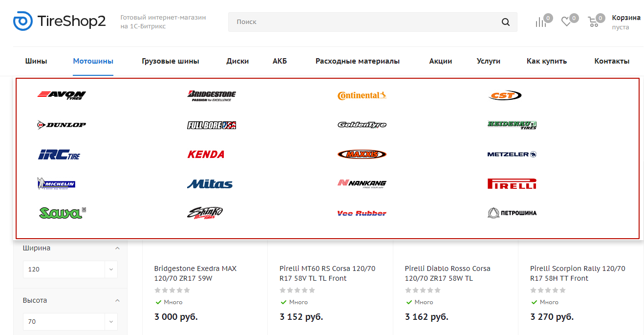Rate the Pirelli MT60 RS Corsa with stars
Image resolution: width=644 pixels, height=335 pixels.
coord(298,290)
